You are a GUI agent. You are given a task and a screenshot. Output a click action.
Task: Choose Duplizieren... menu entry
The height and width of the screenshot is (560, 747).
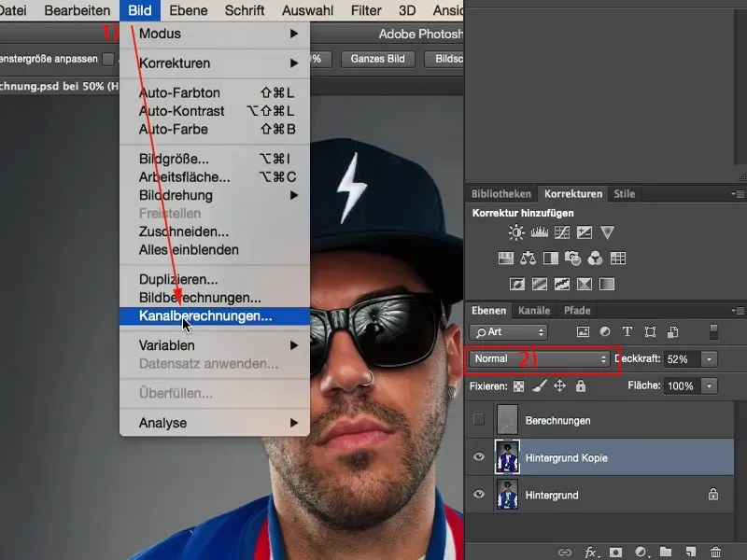pyautogui.click(x=215, y=279)
